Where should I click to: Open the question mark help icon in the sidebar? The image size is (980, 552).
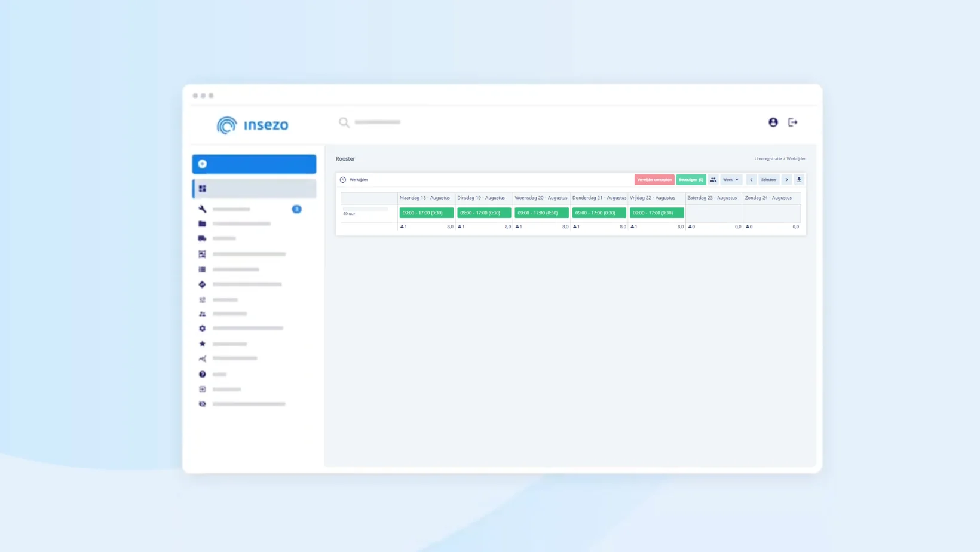[203, 374]
